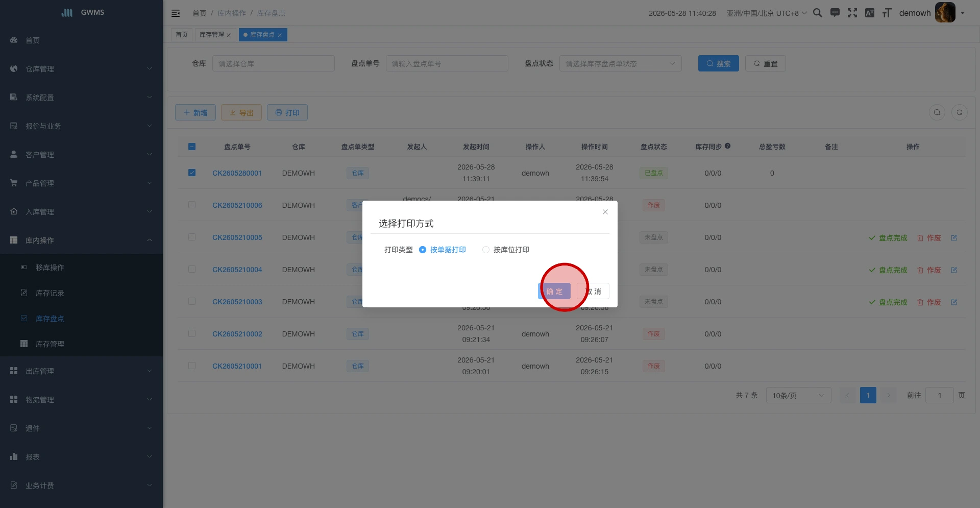Focus the 盘点单号 input field
This screenshot has height=508, width=980.
[x=447, y=63]
